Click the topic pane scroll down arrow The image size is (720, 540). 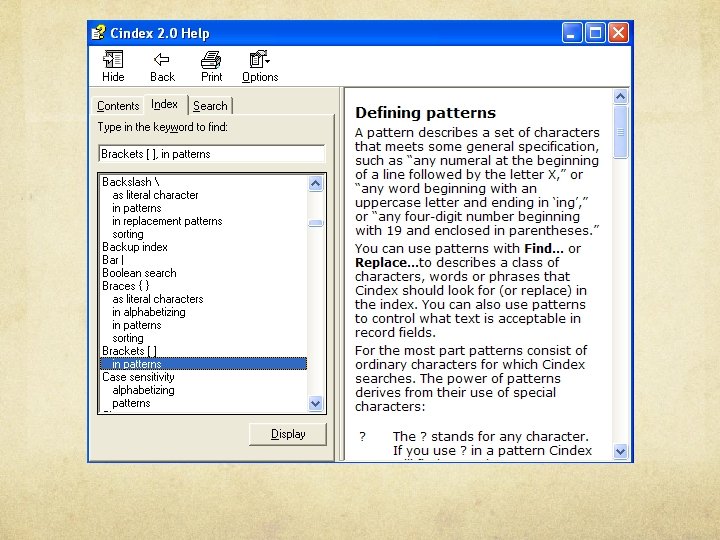point(620,451)
